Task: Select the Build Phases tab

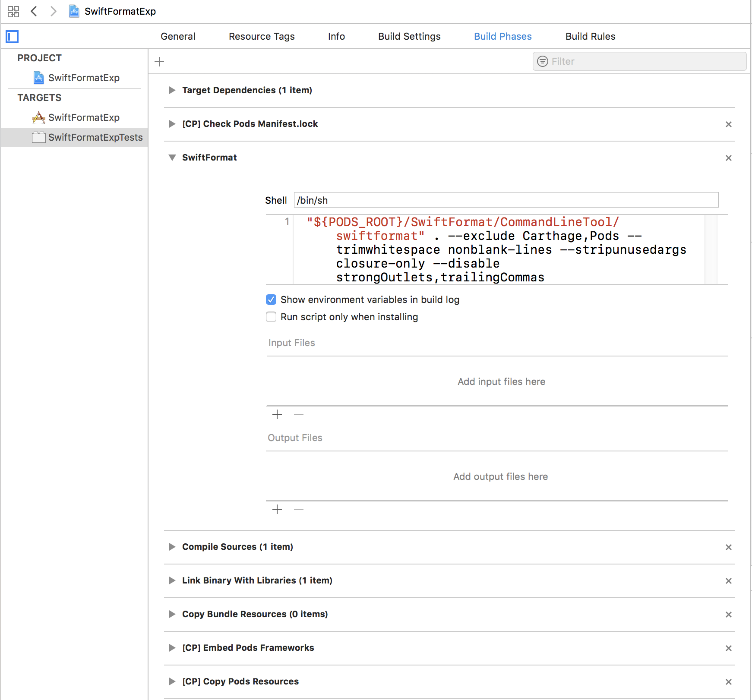Action: tap(503, 37)
